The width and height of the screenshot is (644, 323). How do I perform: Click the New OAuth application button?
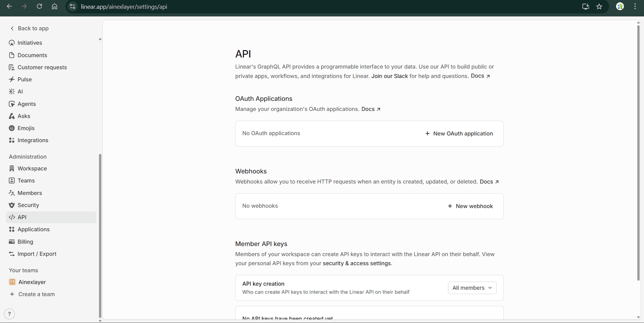[459, 133]
